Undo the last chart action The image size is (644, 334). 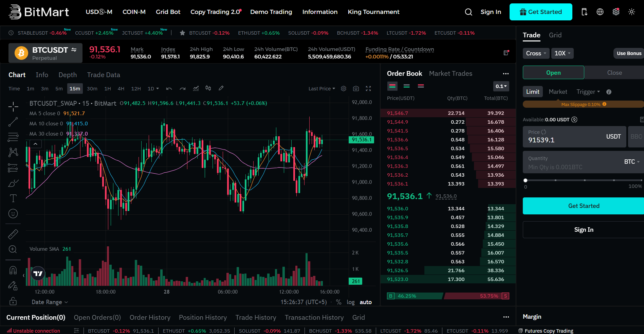[169, 88]
